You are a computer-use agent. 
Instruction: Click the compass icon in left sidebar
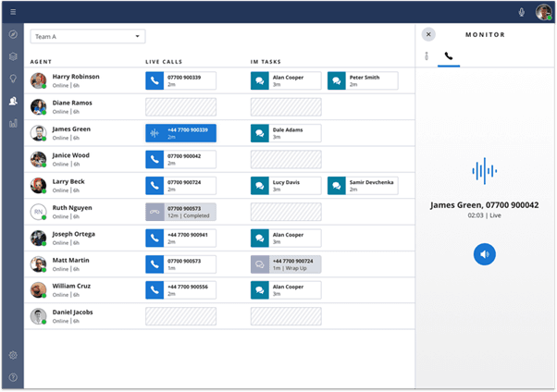tap(13, 35)
